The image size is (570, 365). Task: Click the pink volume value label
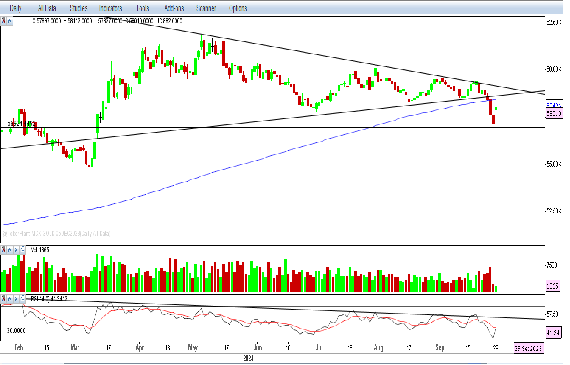[553, 286]
